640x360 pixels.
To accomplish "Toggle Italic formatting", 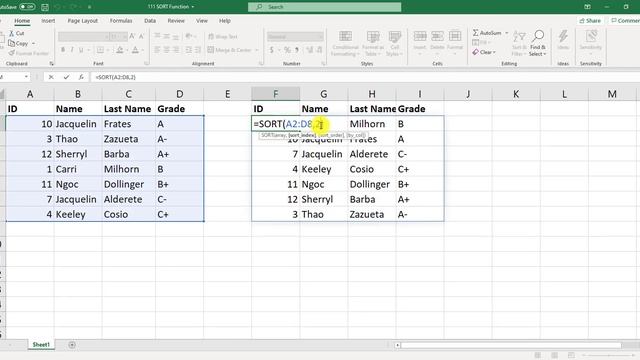I will 72,50.
